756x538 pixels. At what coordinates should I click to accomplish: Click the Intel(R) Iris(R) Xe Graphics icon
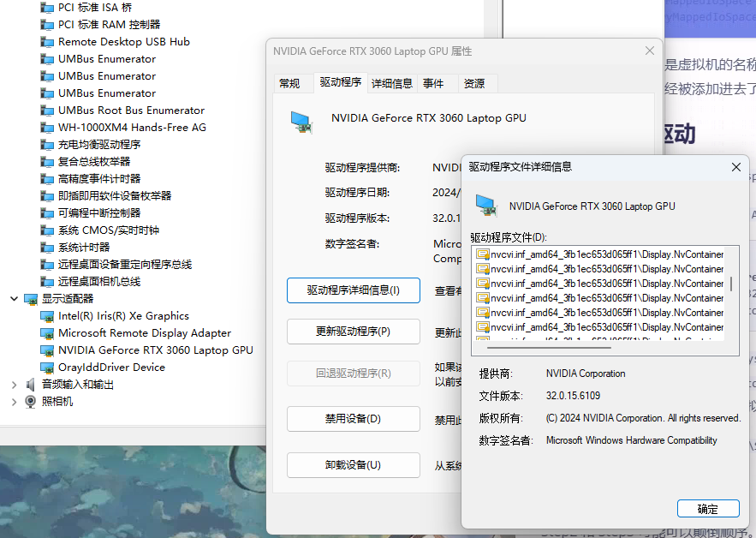(x=47, y=316)
